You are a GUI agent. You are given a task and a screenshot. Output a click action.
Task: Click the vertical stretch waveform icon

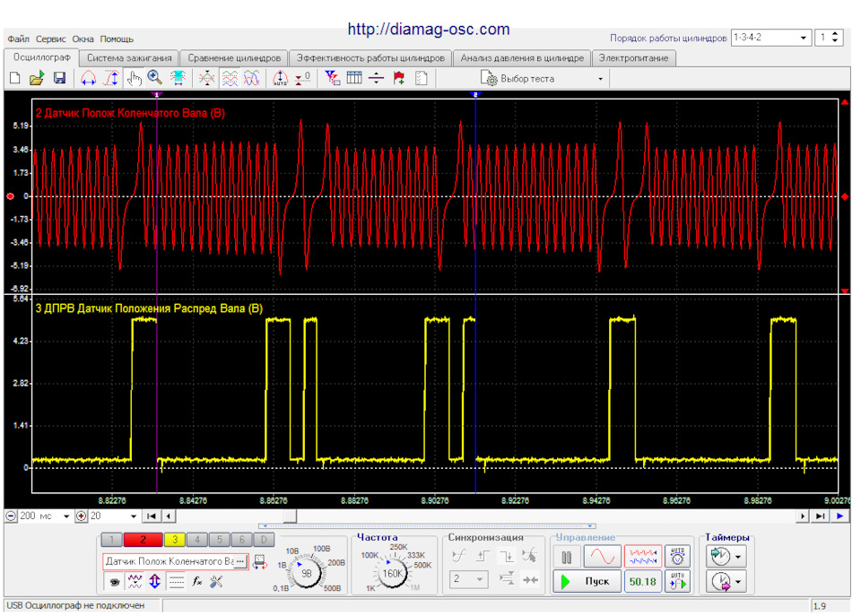111,79
